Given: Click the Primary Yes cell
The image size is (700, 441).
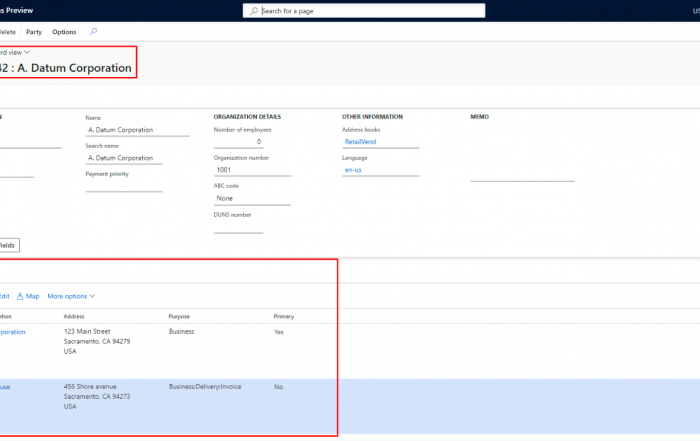Looking at the screenshot, I should coord(279,332).
